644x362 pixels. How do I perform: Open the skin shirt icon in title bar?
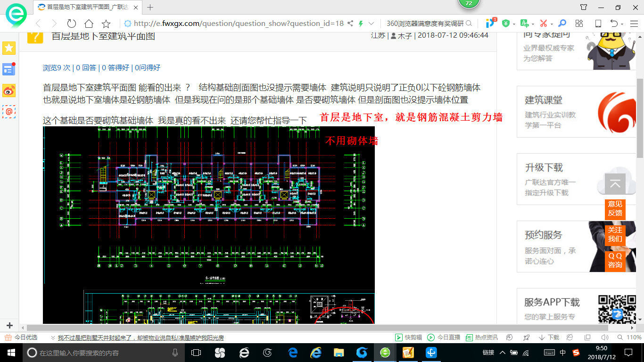[x=584, y=7]
